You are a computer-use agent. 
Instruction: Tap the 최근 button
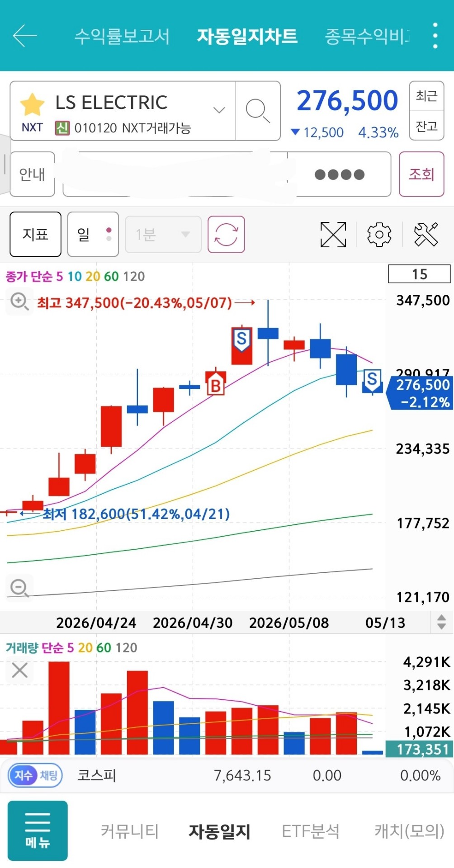coord(426,96)
